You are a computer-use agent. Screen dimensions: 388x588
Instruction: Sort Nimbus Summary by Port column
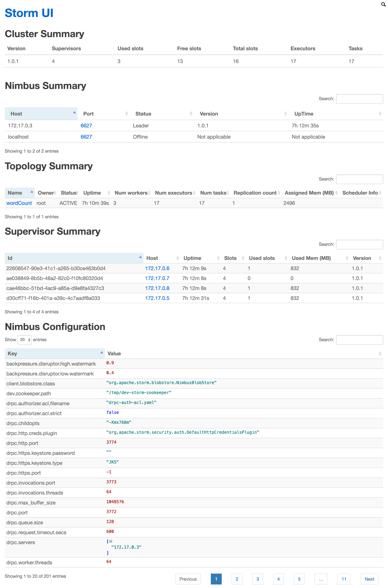(x=103, y=114)
